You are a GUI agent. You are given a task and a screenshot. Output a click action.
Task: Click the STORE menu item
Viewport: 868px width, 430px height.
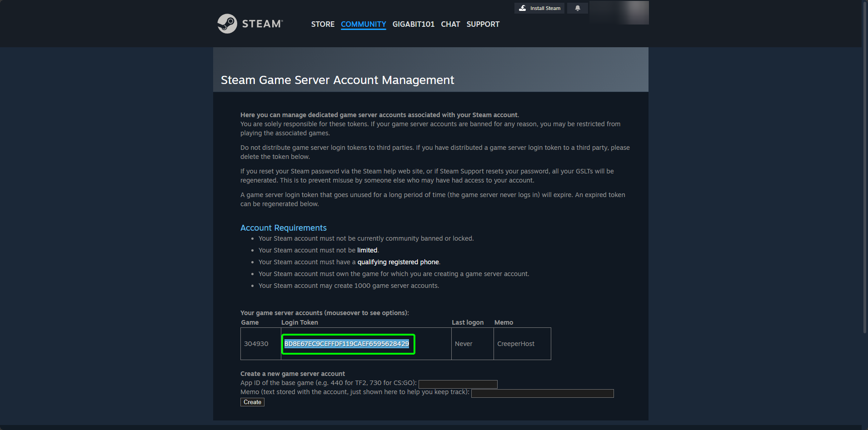pyautogui.click(x=323, y=24)
